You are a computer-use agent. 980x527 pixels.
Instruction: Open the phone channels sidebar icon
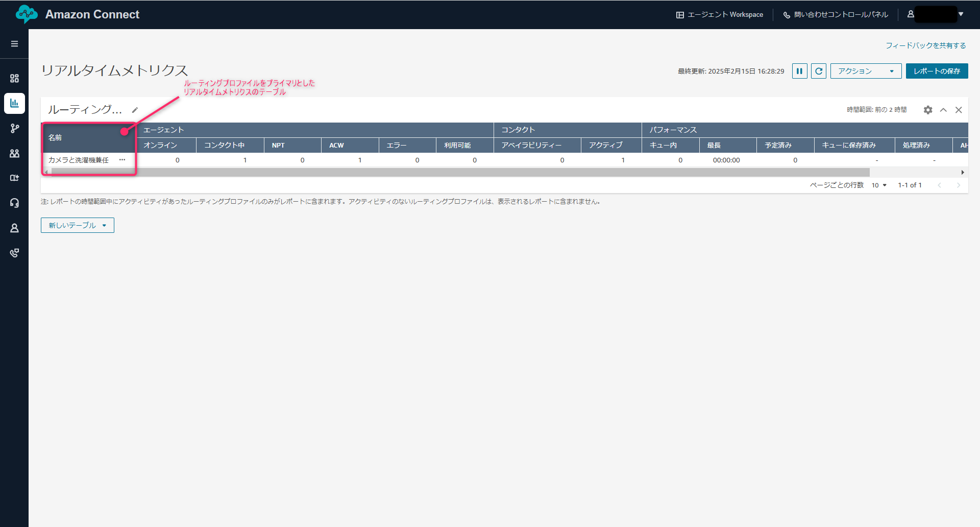(x=14, y=253)
